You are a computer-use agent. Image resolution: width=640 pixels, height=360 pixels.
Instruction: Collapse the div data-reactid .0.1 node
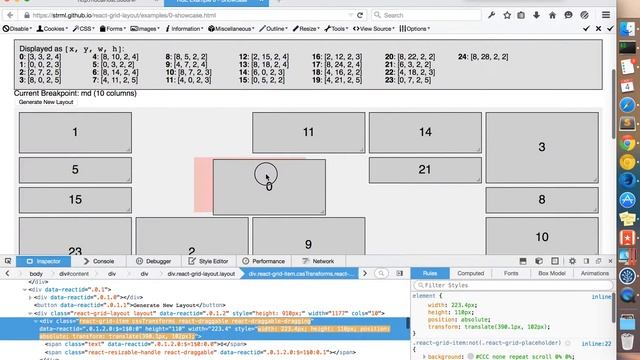[x=25, y=290]
